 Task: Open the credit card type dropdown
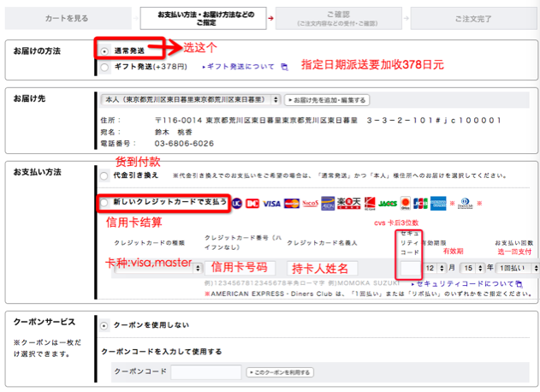point(154,268)
